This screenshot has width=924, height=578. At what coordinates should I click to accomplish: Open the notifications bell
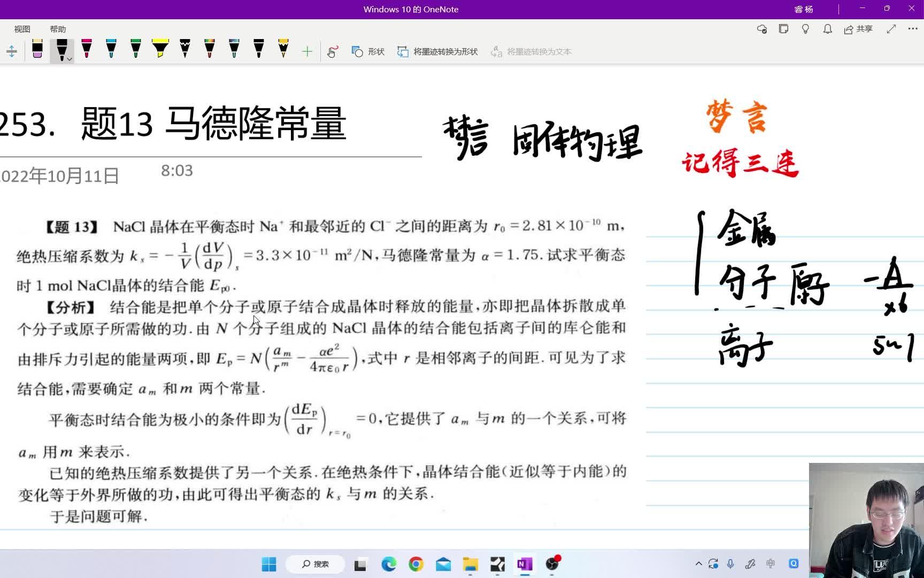[827, 29]
